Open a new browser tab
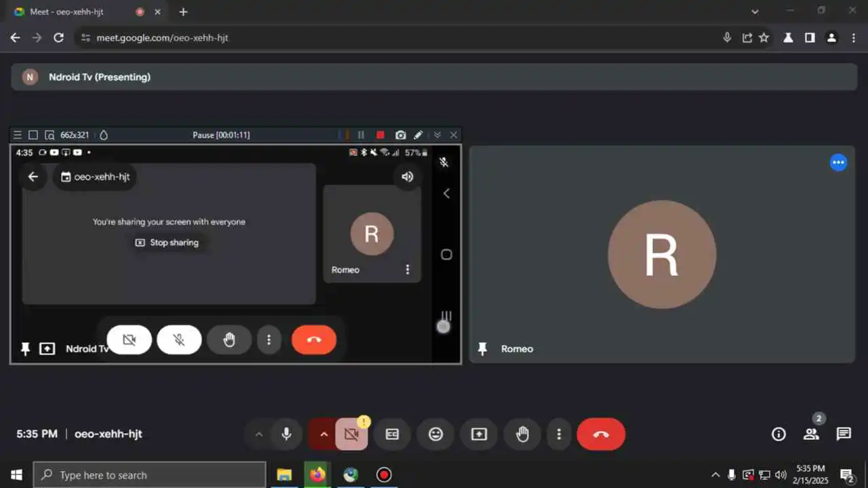Viewport: 868px width, 488px height. (x=183, y=12)
